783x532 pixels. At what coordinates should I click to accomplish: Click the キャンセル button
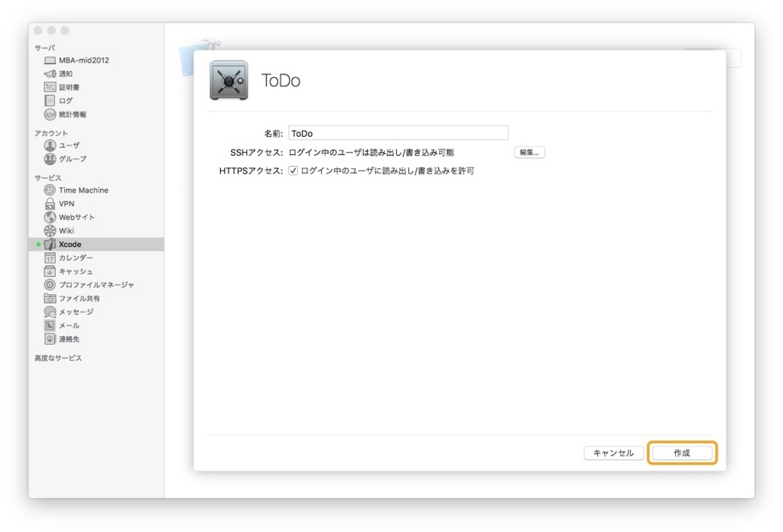[x=613, y=453]
